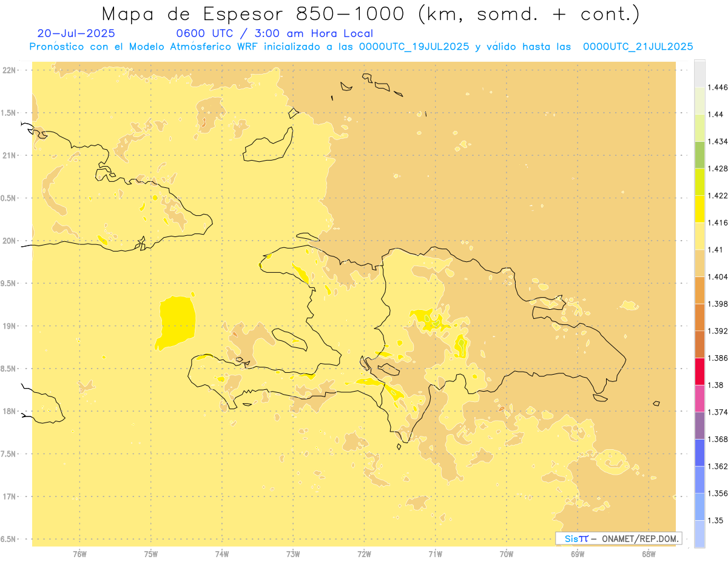The height and width of the screenshot is (562, 728).
Task: Pick the bright yellow colorbar segment between 1.416 and 1.422
Action: point(699,209)
